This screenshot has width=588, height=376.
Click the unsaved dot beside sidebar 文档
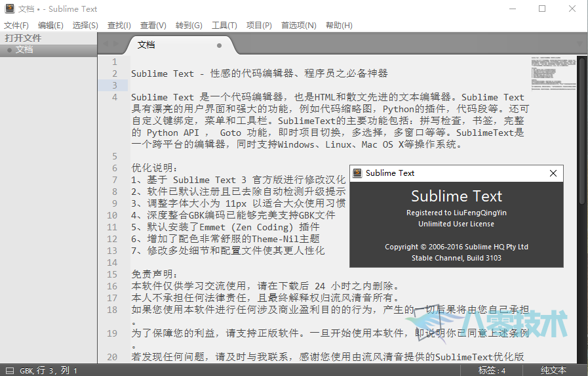pyautogui.click(x=9, y=50)
